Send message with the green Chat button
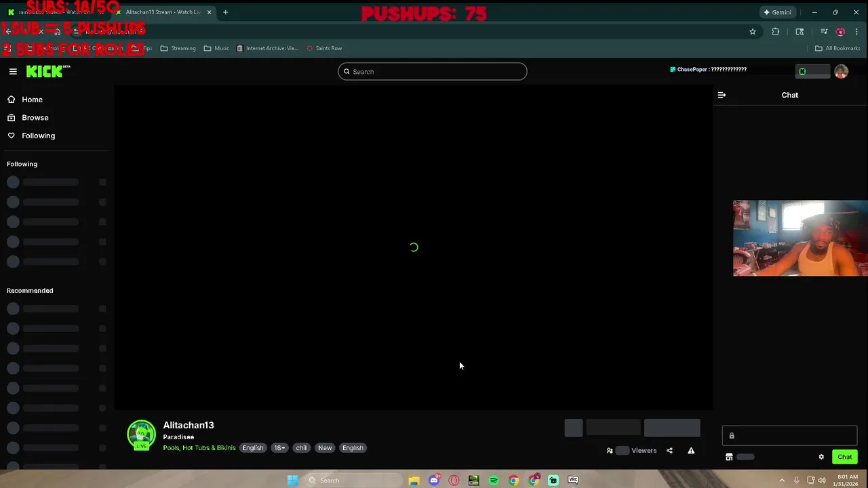Viewport: 868px width, 488px height. (844, 457)
